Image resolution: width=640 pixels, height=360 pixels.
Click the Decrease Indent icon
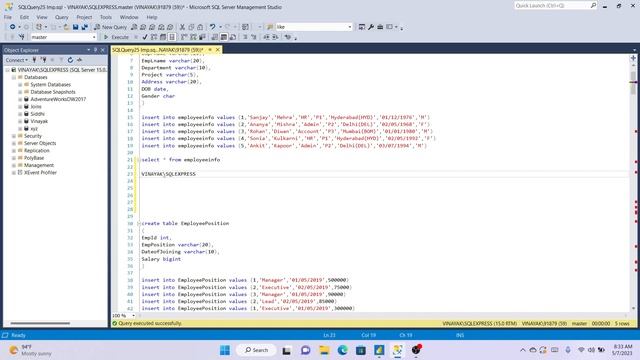266,37
